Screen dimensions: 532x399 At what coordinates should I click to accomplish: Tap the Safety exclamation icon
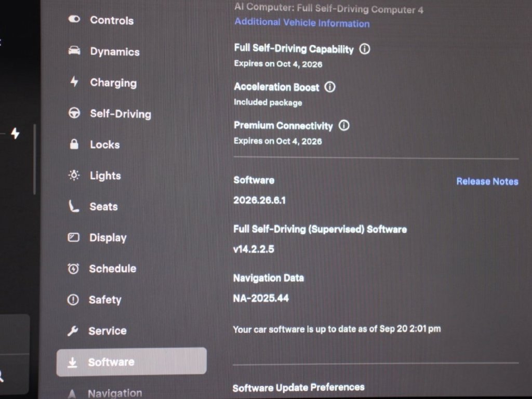[x=73, y=300]
